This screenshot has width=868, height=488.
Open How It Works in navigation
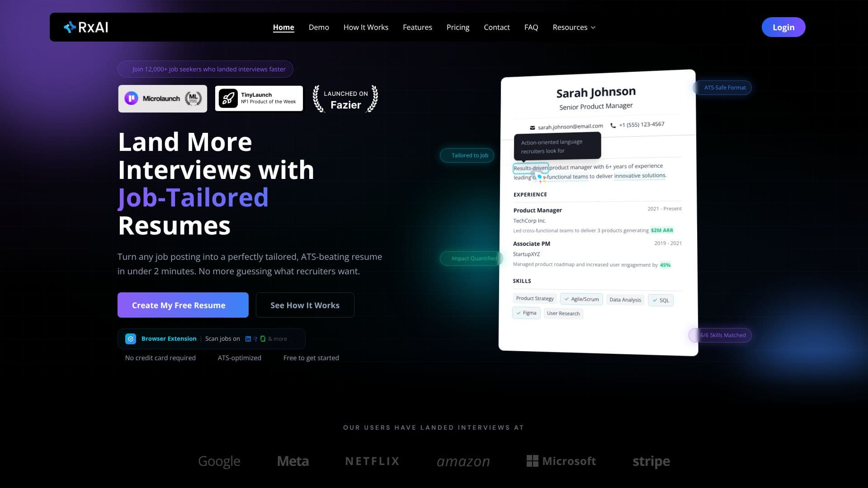tap(366, 27)
